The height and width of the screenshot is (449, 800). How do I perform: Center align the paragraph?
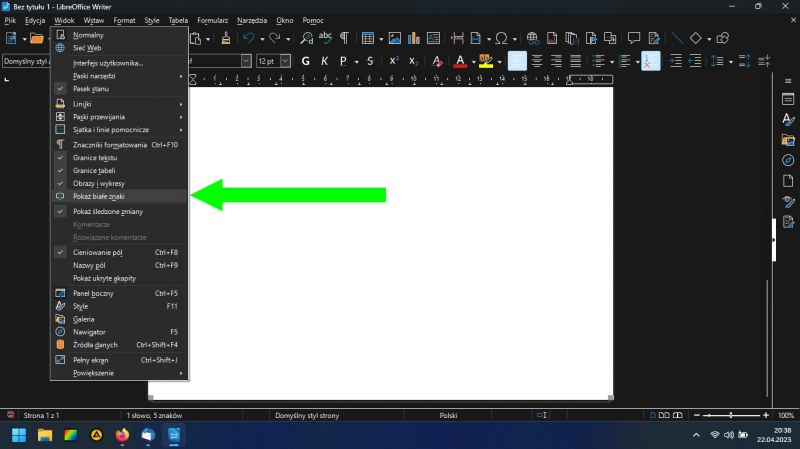[x=537, y=61]
